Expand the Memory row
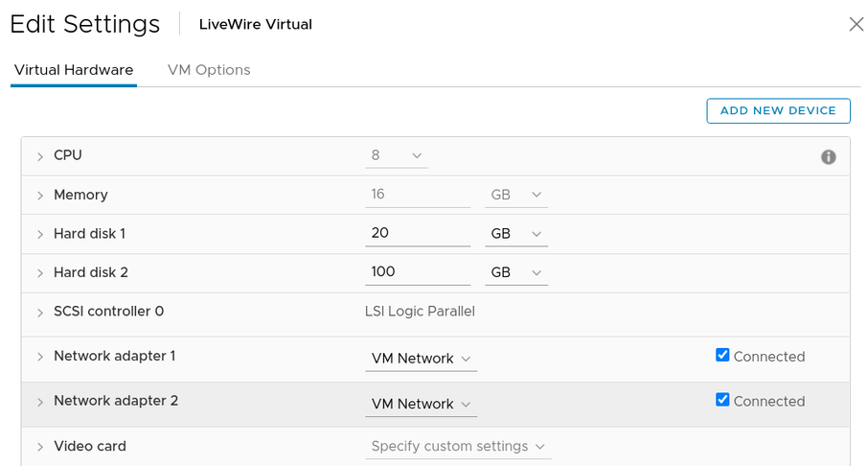 [40, 196]
